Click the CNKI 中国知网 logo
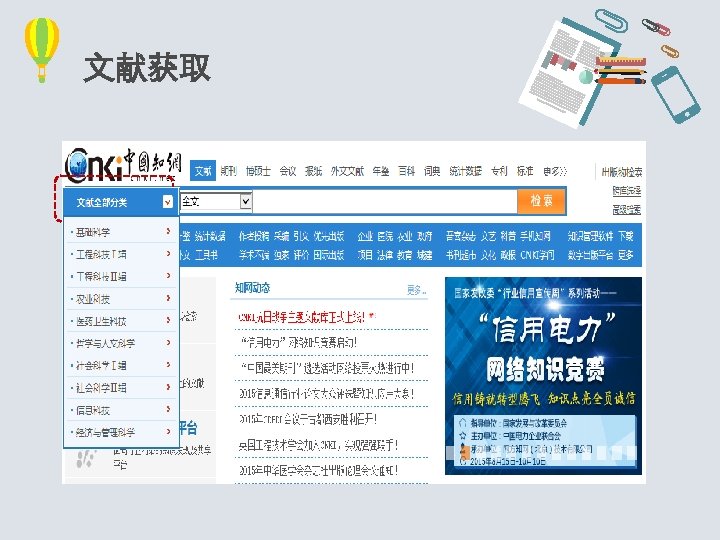Image resolution: width=720 pixels, height=540 pixels. click(123, 165)
